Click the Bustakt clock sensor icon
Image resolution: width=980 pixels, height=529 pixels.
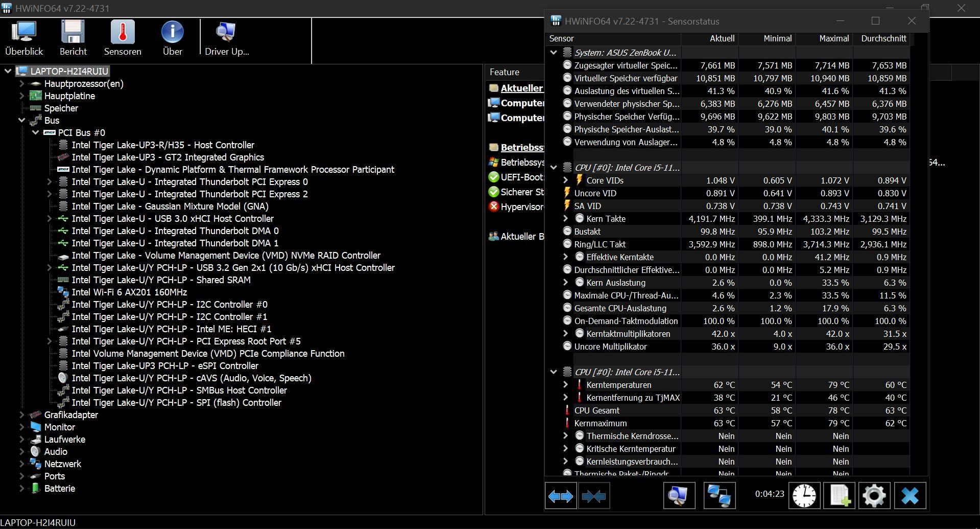point(567,231)
